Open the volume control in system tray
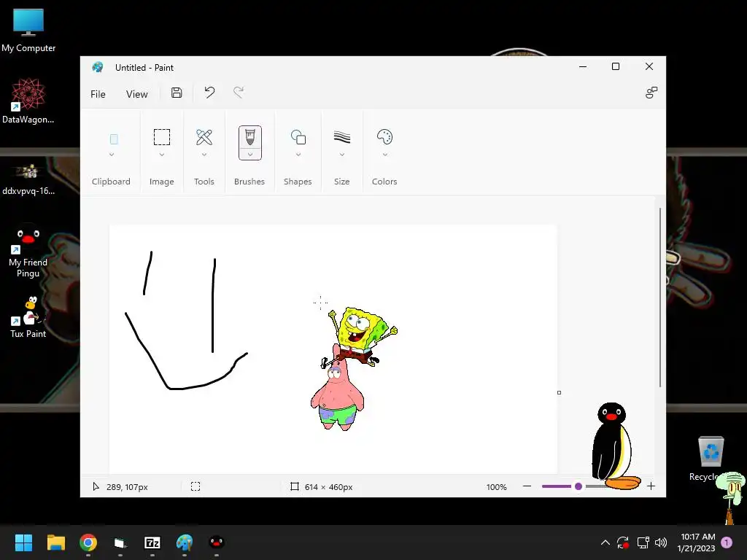Screen dimensions: 747x560 660,542
